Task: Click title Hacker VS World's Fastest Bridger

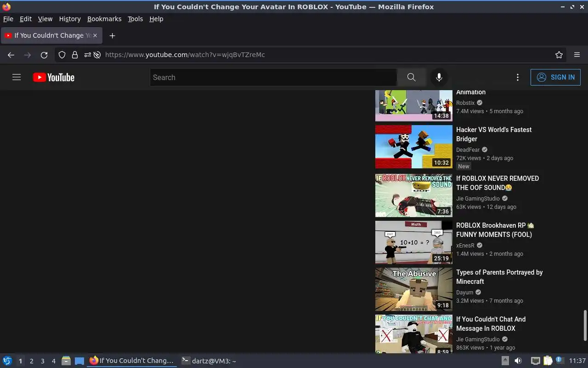Action: [x=494, y=134]
